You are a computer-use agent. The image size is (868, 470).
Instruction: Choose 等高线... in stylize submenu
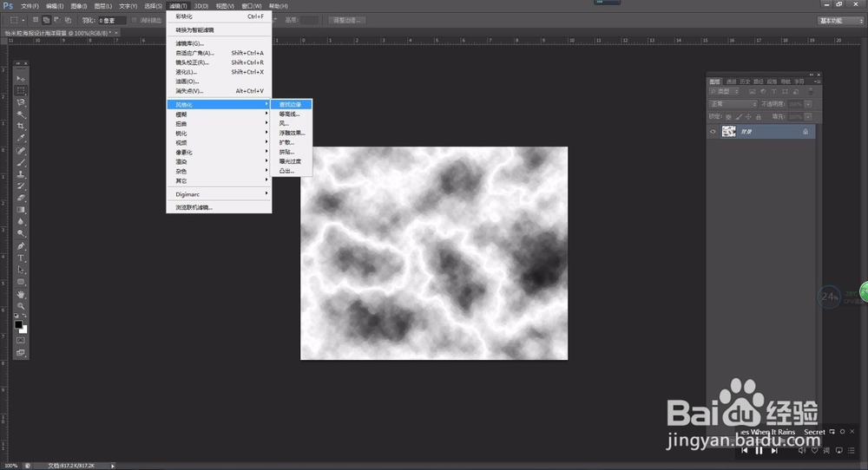point(291,114)
